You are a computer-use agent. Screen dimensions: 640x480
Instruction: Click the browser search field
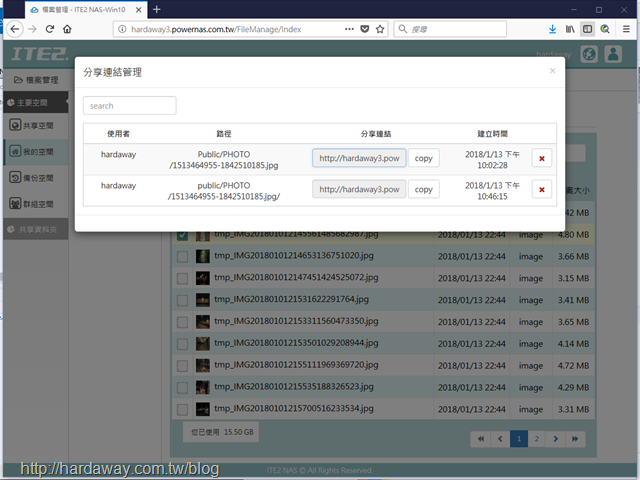(450, 29)
